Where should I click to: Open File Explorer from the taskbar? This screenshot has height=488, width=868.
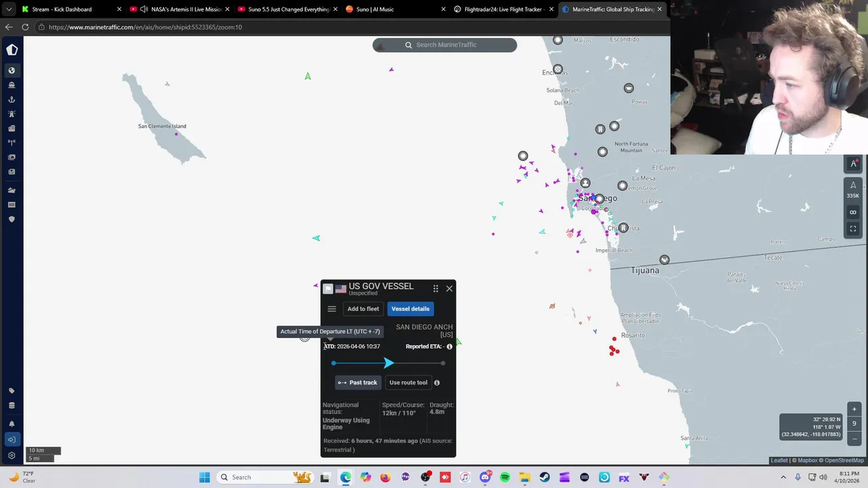(x=525, y=477)
